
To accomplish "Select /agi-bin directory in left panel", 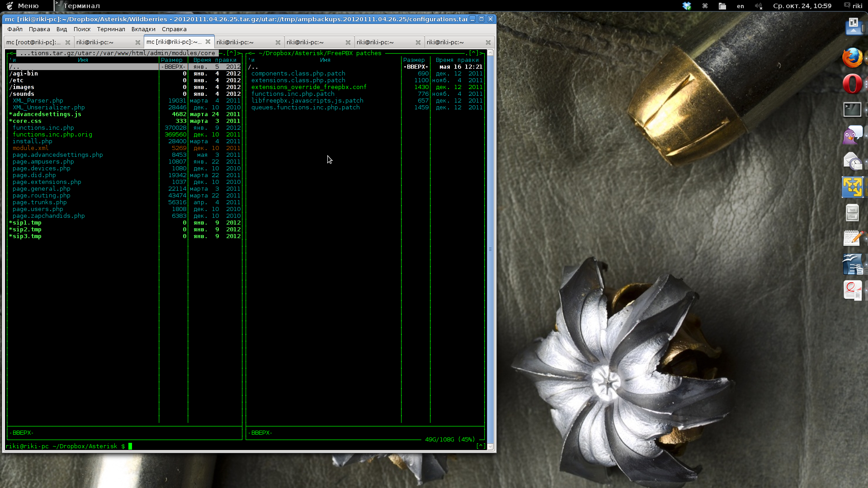I will tap(124, 73).
